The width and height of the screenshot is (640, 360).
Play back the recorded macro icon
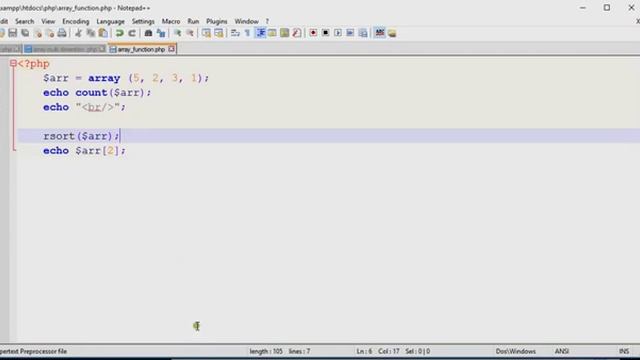tap(338, 33)
